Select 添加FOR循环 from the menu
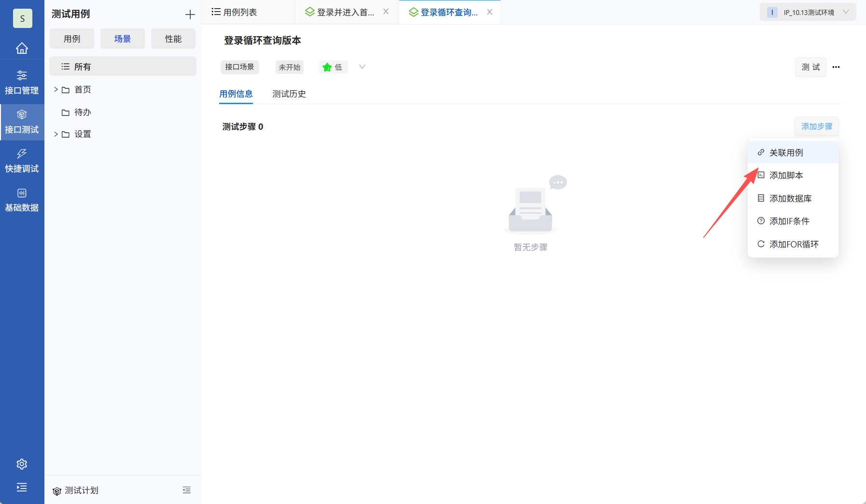This screenshot has height=504, width=866. point(794,244)
